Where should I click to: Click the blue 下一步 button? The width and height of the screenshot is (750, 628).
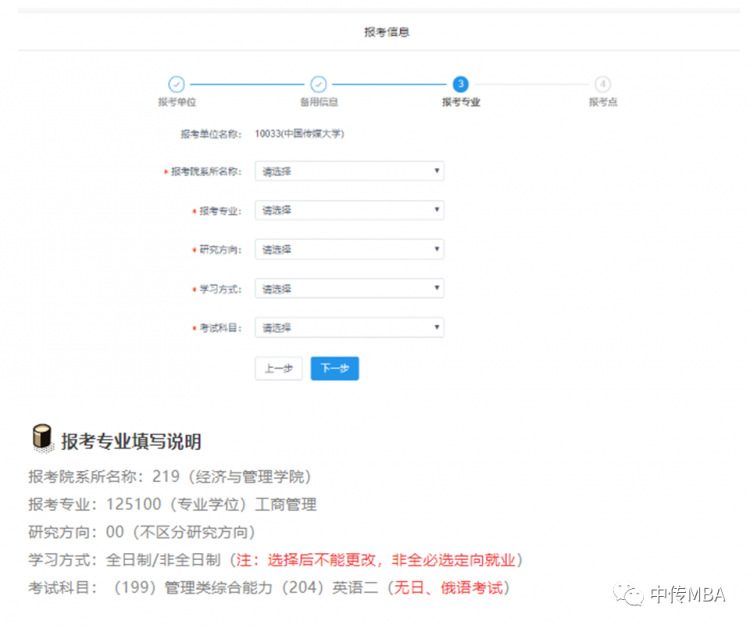(x=335, y=368)
